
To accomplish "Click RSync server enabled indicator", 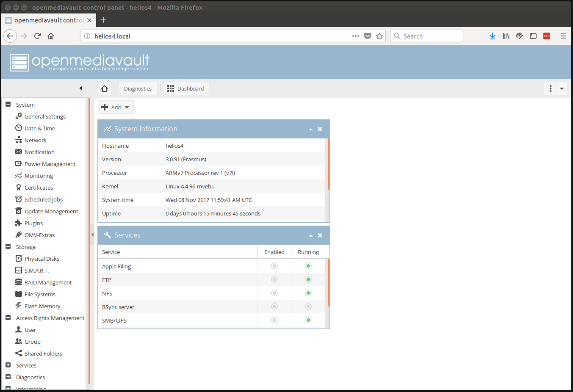I will click(x=274, y=306).
